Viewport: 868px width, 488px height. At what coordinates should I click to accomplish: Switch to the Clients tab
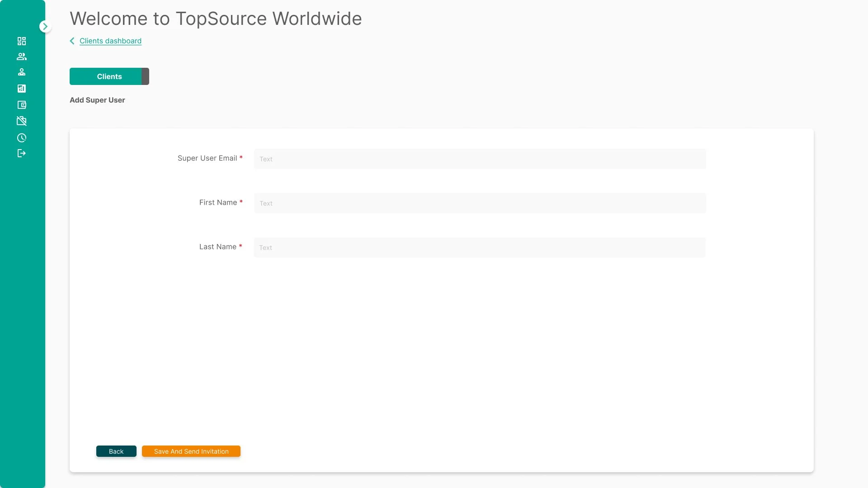coord(109,76)
